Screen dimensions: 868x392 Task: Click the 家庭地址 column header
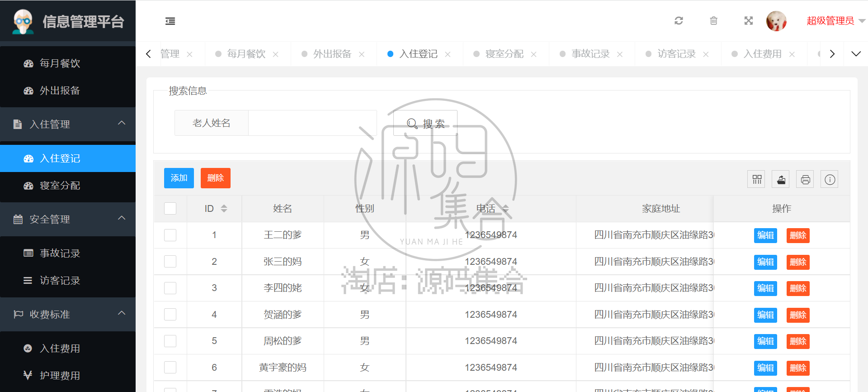(x=661, y=209)
